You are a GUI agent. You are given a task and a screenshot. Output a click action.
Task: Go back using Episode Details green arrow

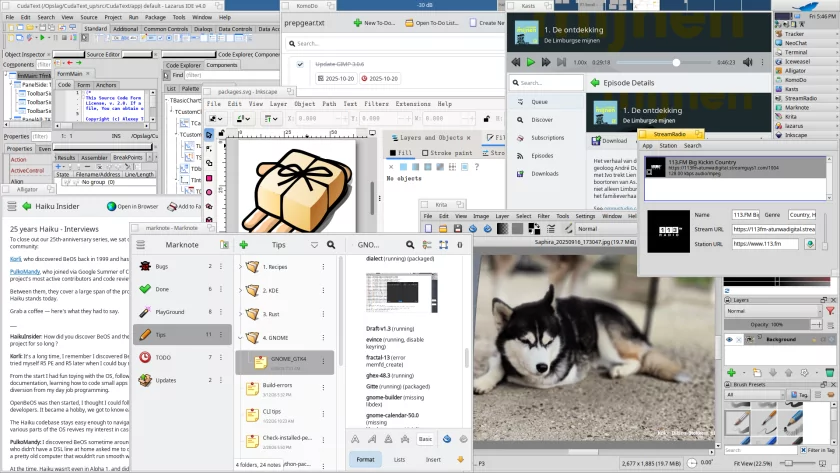pyautogui.click(x=595, y=83)
